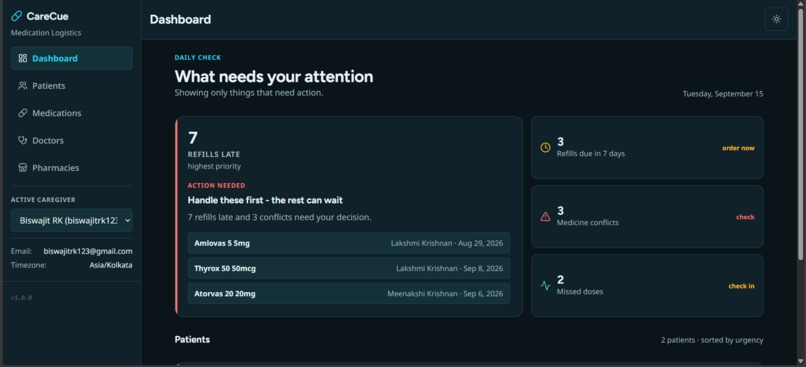Click the 'Medication Logistics' subtitle
The width and height of the screenshot is (806, 367).
(46, 33)
